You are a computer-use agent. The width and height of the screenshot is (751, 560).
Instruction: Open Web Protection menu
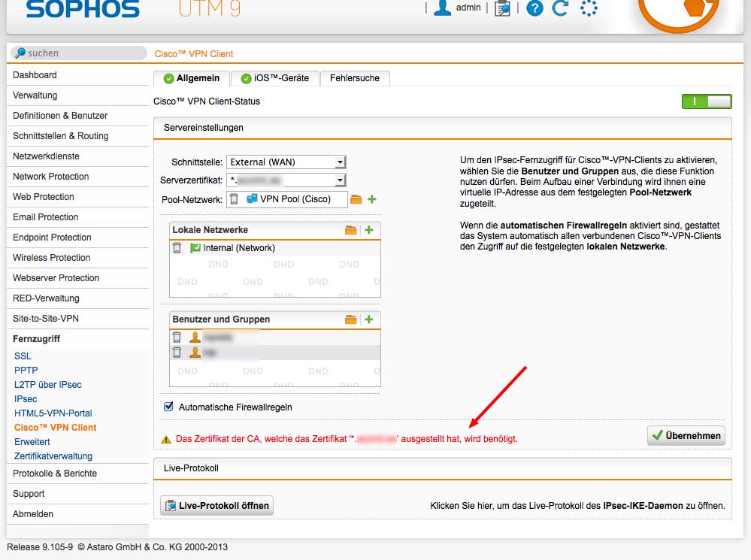pyautogui.click(x=77, y=197)
